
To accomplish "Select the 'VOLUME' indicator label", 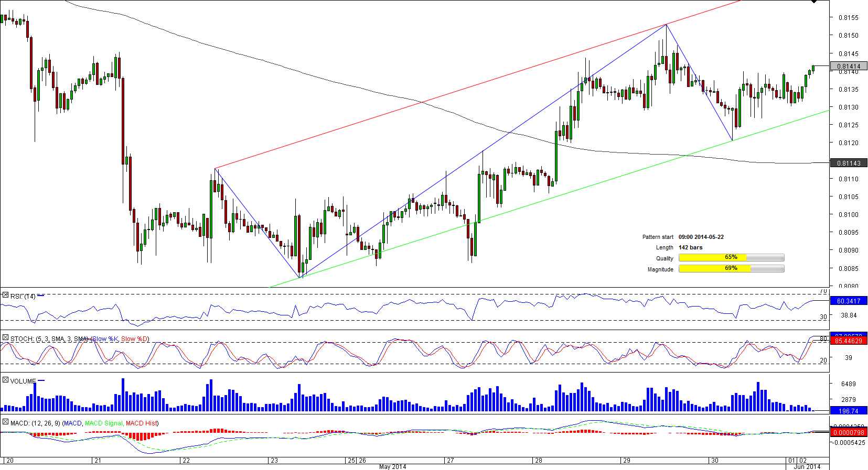I will click(23, 381).
